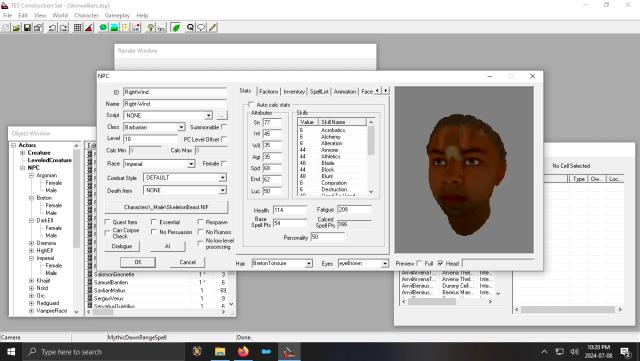Collapse Breton node in Object Window tree

click(x=31, y=198)
